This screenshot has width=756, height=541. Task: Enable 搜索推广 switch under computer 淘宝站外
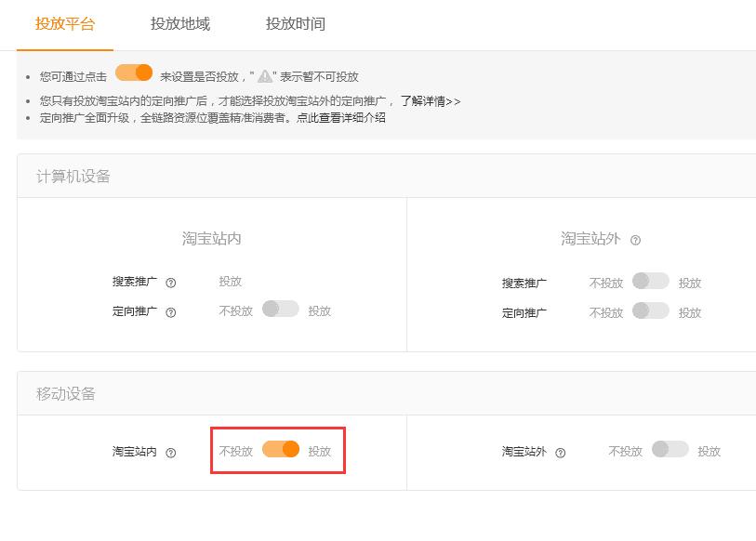tap(652, 281)
